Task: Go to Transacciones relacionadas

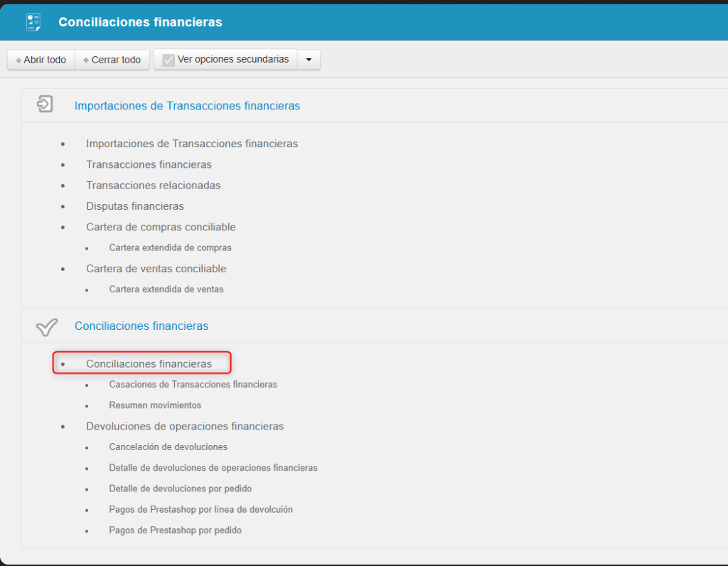Action: (x=154, y=186)
